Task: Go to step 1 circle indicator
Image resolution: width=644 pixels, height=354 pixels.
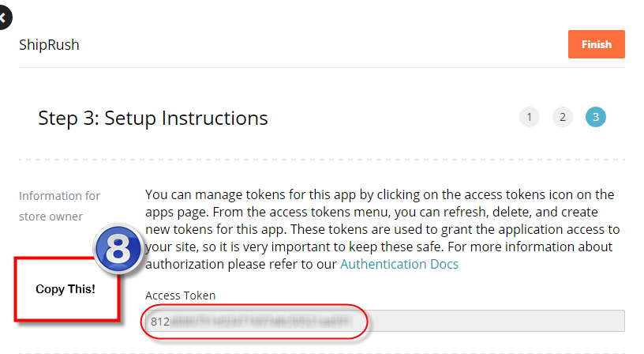Action: 530,117
